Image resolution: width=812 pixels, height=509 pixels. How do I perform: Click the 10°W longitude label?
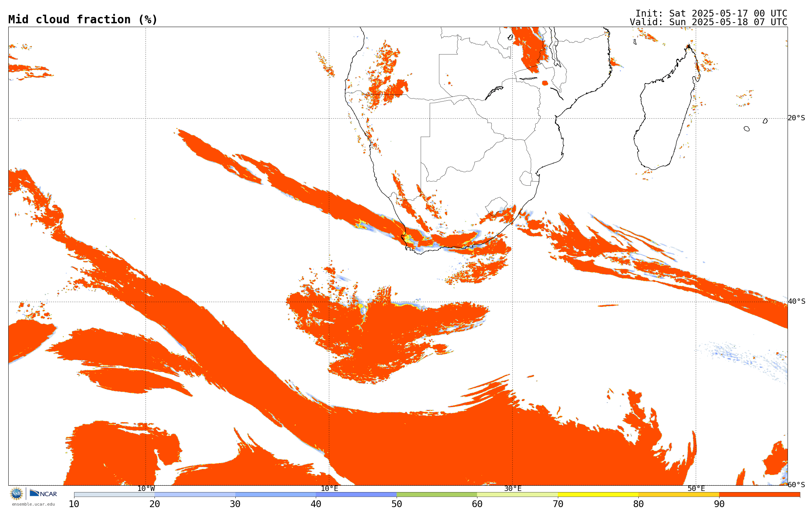pos(146,489)
